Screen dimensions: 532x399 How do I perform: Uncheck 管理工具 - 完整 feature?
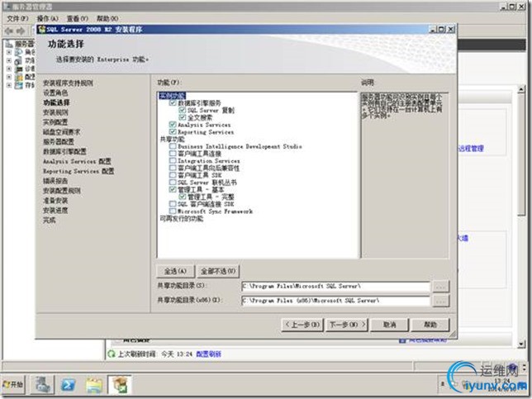[183, 197]
